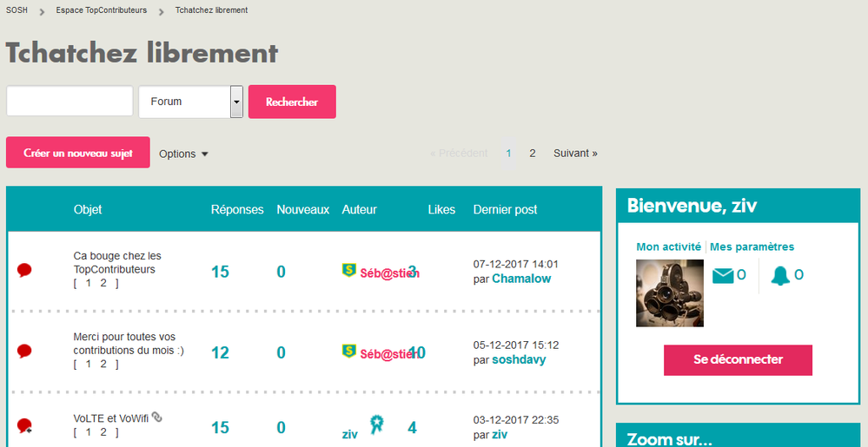Click Créer un nouveau sujet button
868x447 pixels.
coord(78,153)
